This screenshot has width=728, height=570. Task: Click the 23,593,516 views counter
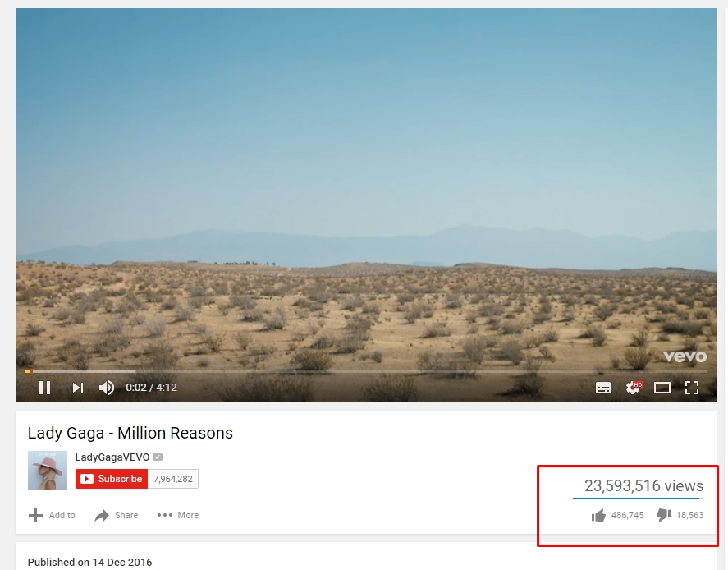(x=643, y=485)
